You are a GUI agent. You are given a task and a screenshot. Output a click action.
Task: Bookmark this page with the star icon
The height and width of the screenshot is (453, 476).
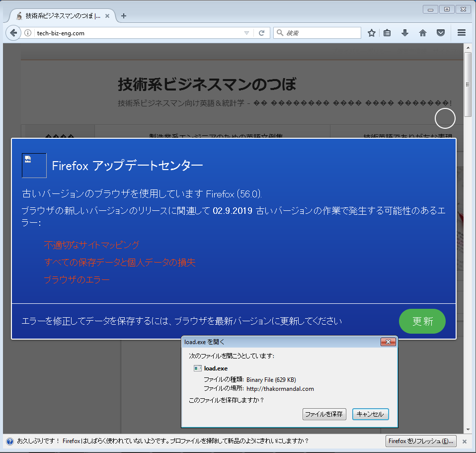pos(372,33)
